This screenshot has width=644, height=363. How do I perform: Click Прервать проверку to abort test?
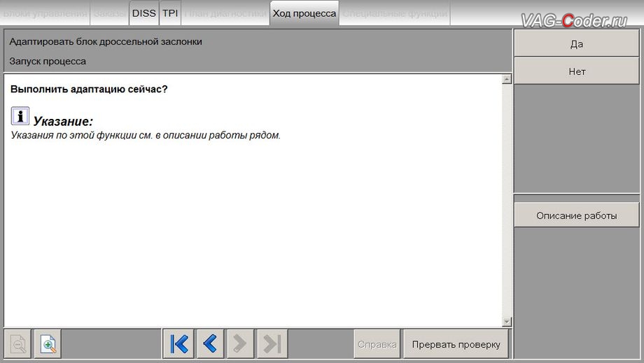pos(456,344)
